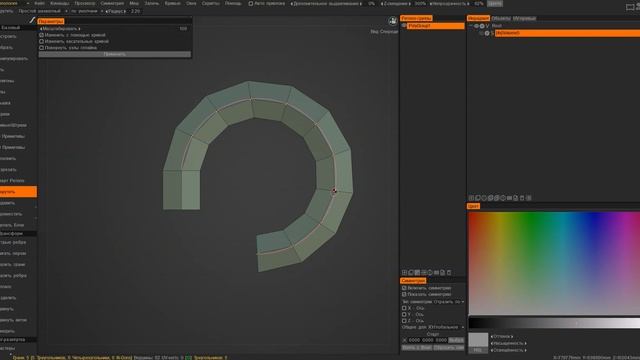This screenshot has width=640, height=360.
Task: Select the orange highlighted child layer under Root
Action: click(x=567, y=33)
